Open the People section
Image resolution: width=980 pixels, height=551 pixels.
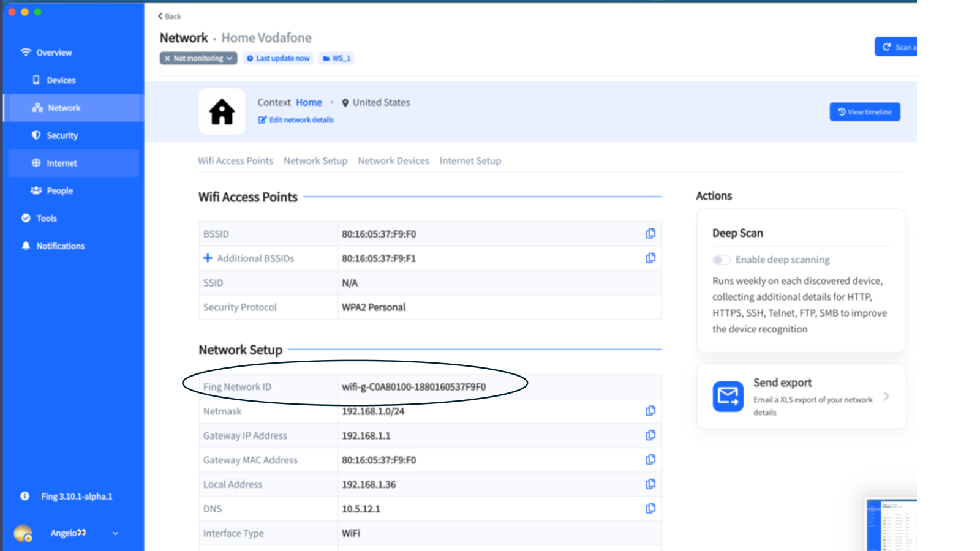[59, 190]
